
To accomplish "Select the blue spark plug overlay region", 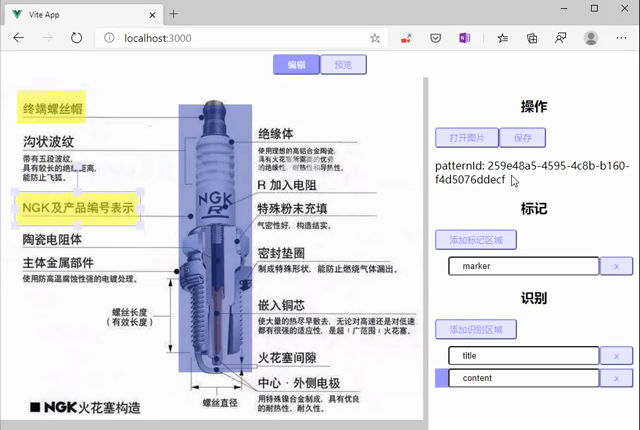I will 215,238.
